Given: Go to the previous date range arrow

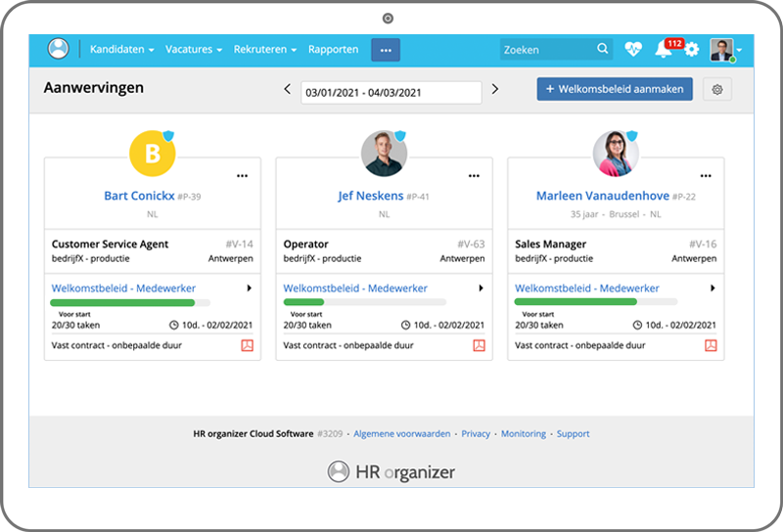Looking at the screenshot, I should coord(287,89).
